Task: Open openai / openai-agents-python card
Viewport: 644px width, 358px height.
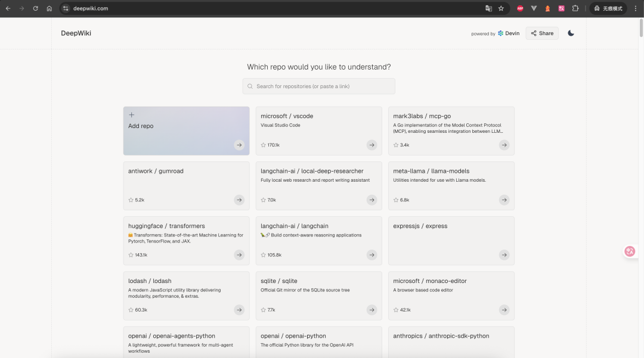Action: pyautogui.click(x=186, y=342)
